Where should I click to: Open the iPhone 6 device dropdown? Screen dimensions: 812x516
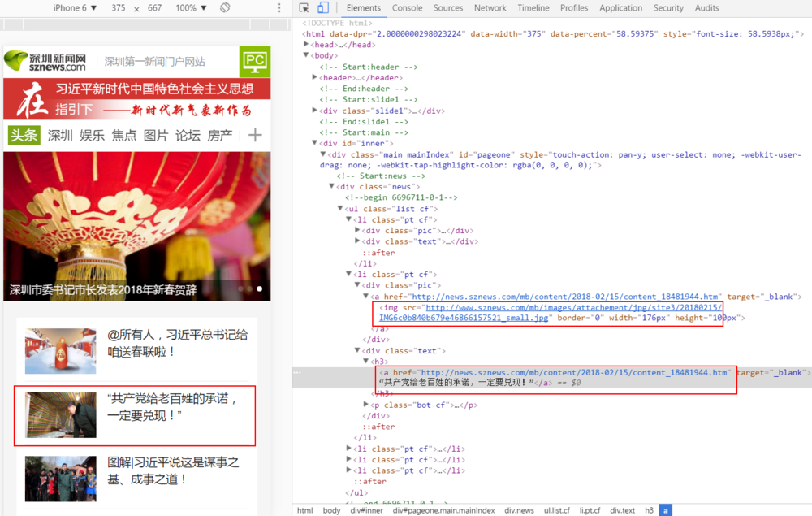[x=75, y=8]
